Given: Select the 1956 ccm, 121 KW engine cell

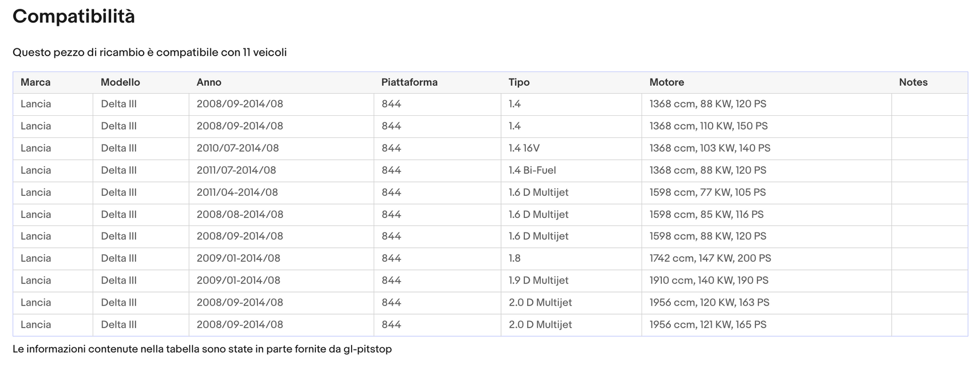Looking at the screenshot, I should click(708, 325).
